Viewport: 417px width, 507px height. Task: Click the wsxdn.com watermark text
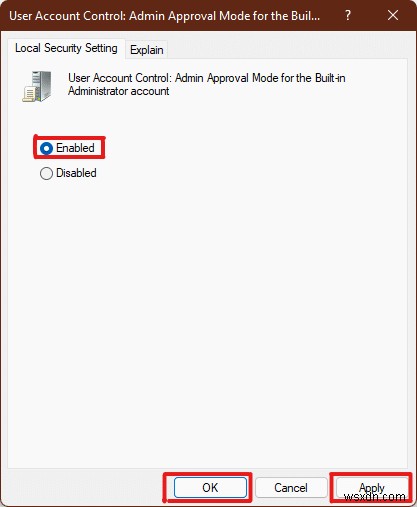click(x=375, y=496)
